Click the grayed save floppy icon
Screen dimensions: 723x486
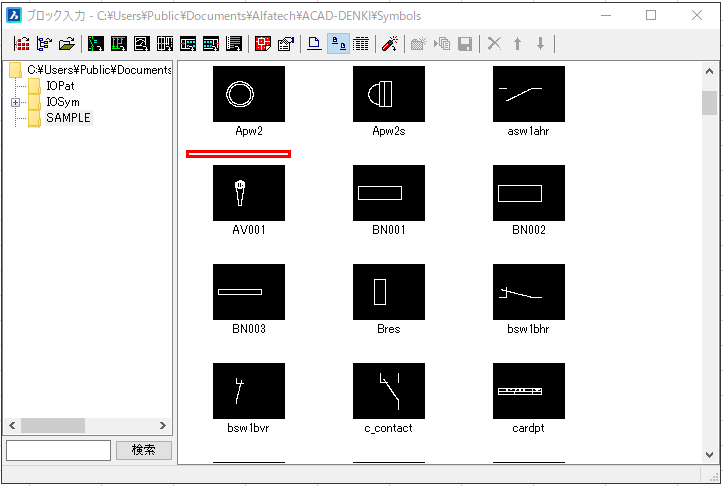[465, 44]
